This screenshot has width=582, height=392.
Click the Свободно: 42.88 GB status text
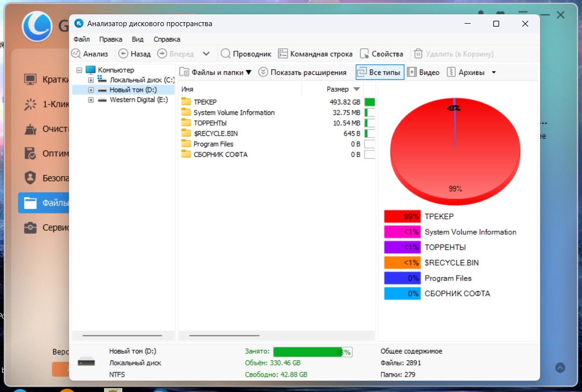[276, 375]
